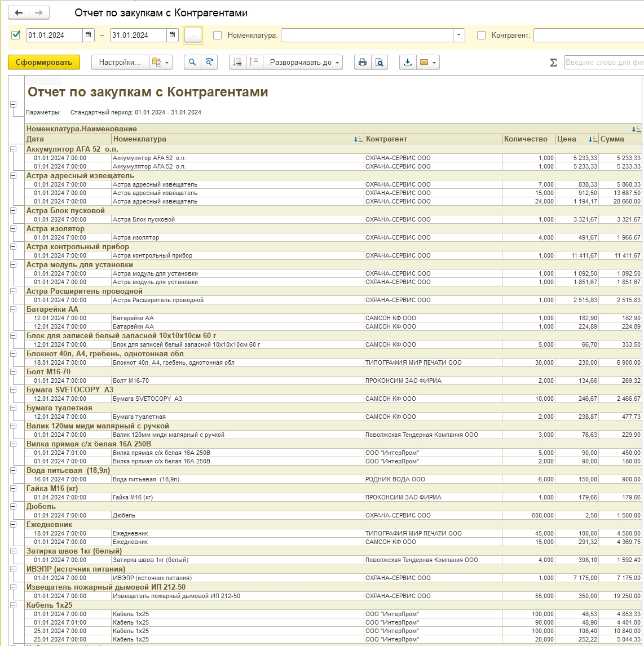644x646 pixels.
Task: Select the Дата column header
Action: [x=68, y=139]
